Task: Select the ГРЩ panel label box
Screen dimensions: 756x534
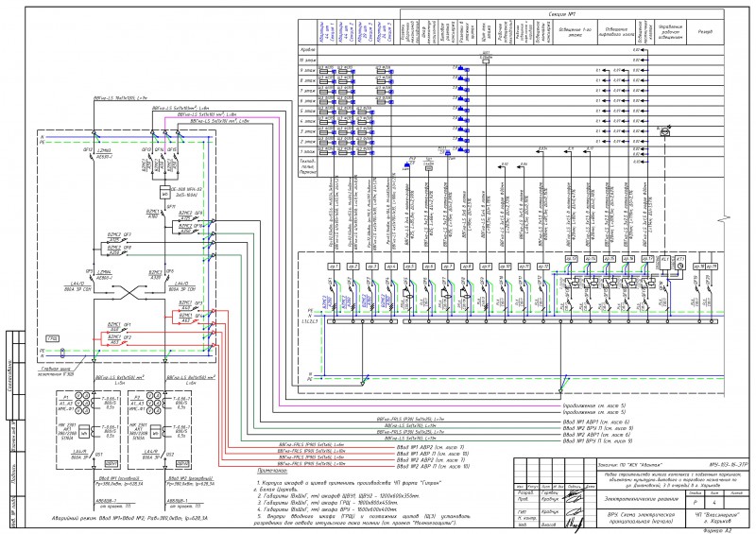Action: click(x=53, y=338)
